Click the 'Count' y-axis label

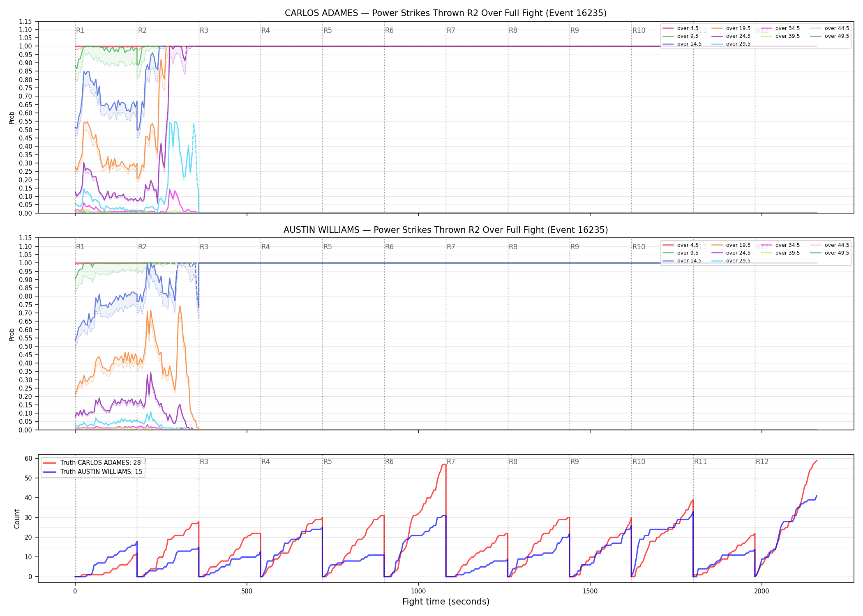tap(17, 519)
